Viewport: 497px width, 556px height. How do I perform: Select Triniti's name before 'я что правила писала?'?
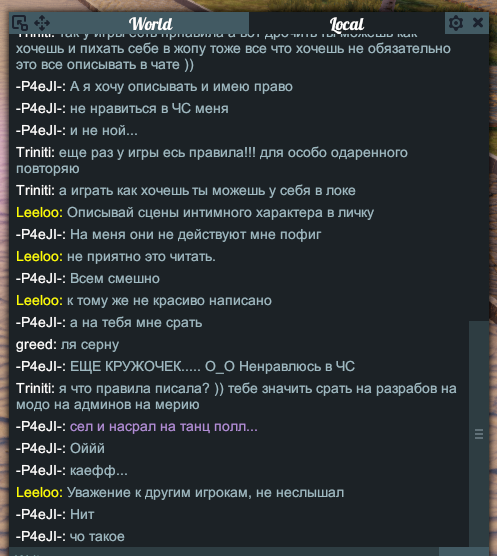(35, 388)
